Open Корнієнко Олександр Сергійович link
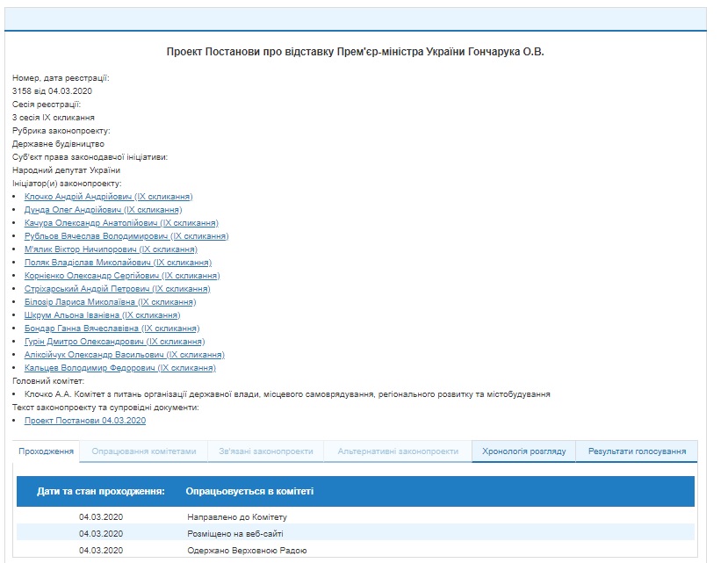 [122, 276]
